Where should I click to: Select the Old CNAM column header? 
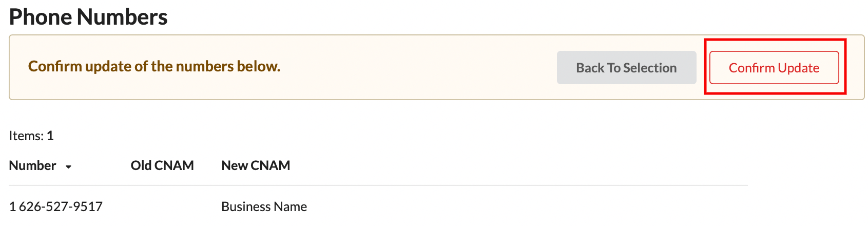click(x=162, y=165)
